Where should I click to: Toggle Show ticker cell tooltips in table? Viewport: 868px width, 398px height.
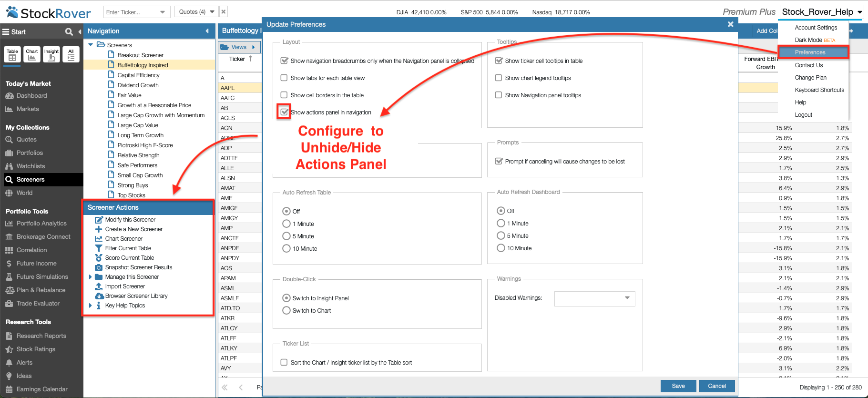point(499,61)
